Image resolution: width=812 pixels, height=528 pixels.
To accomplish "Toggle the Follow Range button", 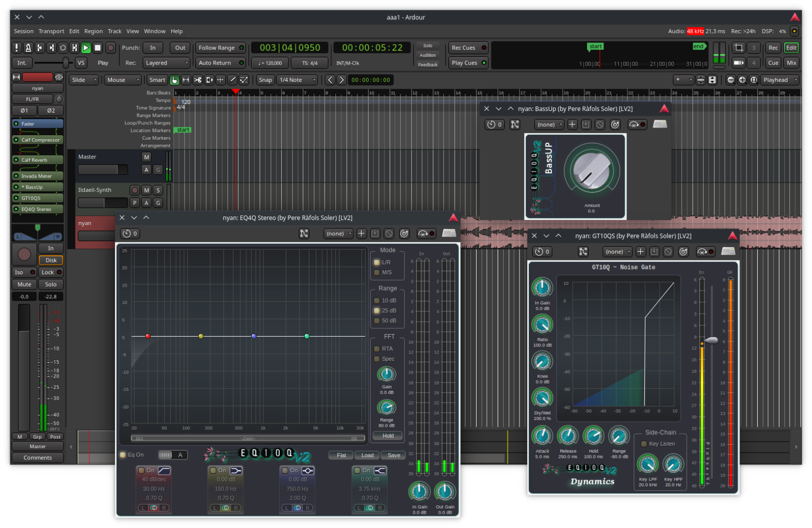I will click(x=220, y=48).
